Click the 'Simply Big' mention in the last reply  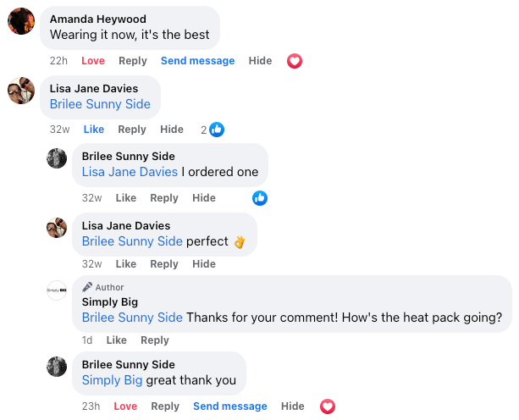pyautogui.click(x=112, y=380)
